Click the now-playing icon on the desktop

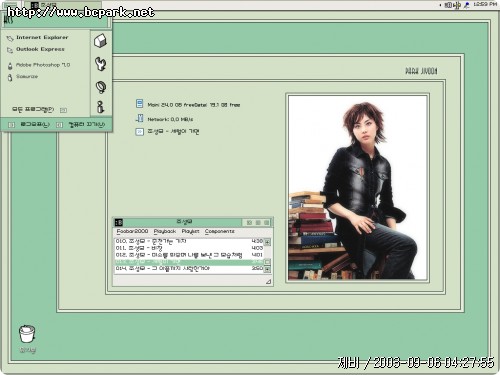click(x=139, y=132)
